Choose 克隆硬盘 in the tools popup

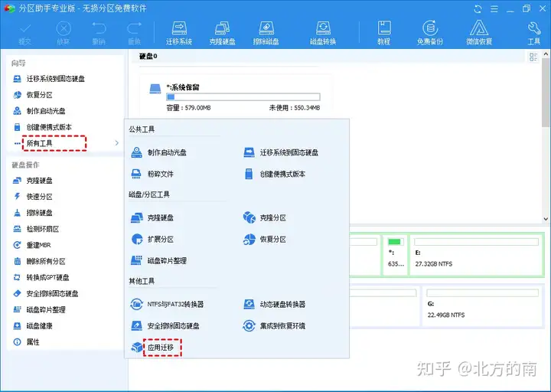point(152,218)
